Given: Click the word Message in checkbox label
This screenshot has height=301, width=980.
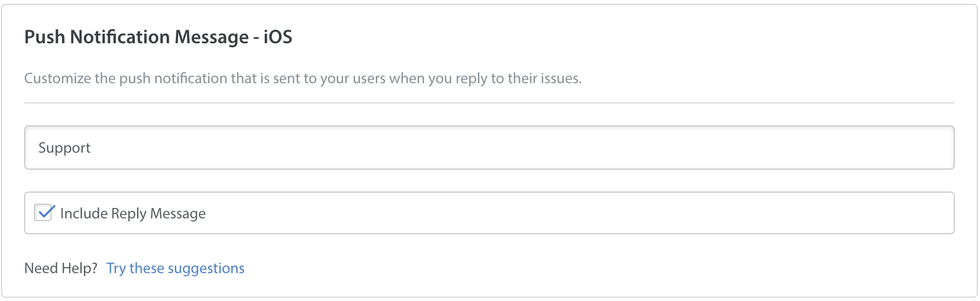Looking at the screenshot, I should pyautogui.click(x=178, y=213).
